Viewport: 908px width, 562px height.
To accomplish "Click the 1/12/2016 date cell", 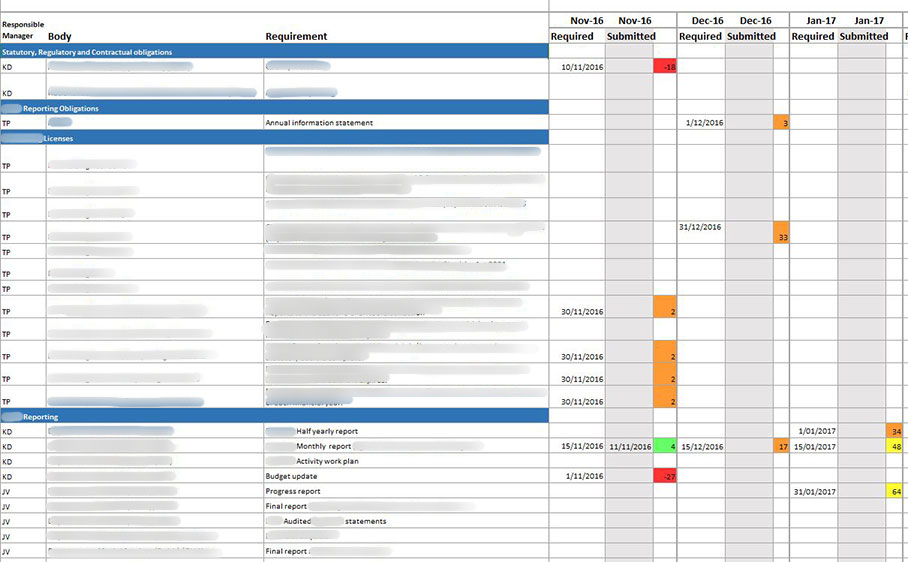I will click(701, 123).
